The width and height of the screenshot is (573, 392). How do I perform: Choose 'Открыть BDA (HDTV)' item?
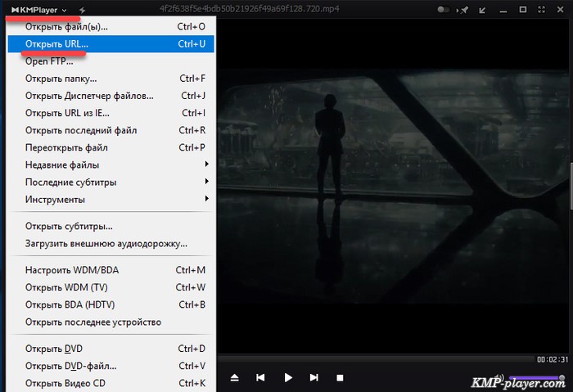click(x=111, y=304)
